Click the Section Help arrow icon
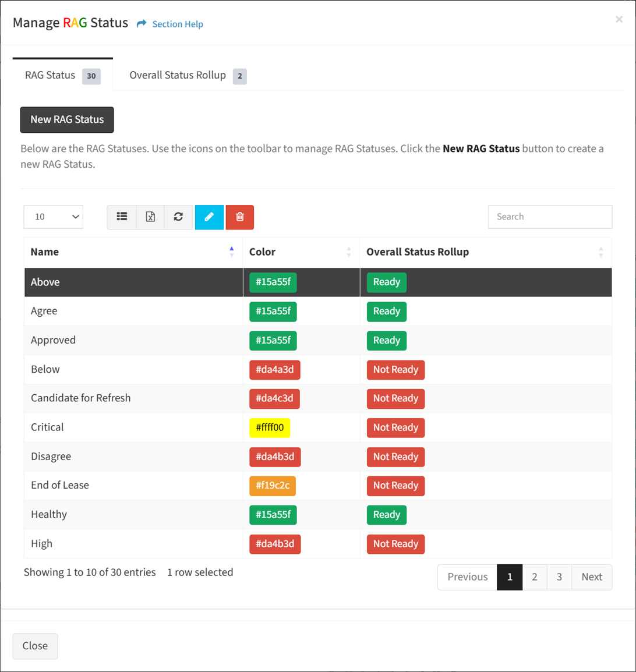This screenshot has width=636, height=672. coord(142,23)
